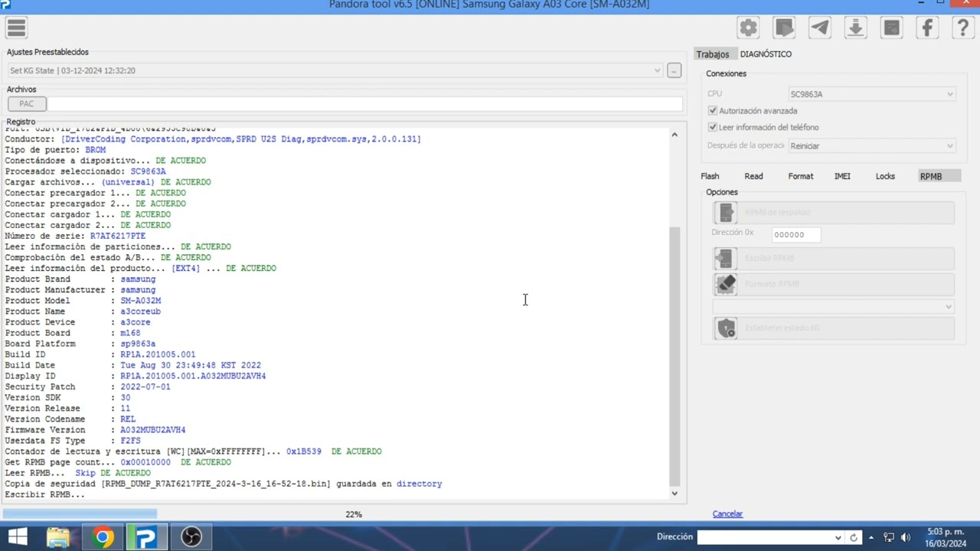Click the Dirección 0x input field
Viewport: 980px width, 551px height.
[796, 235]
